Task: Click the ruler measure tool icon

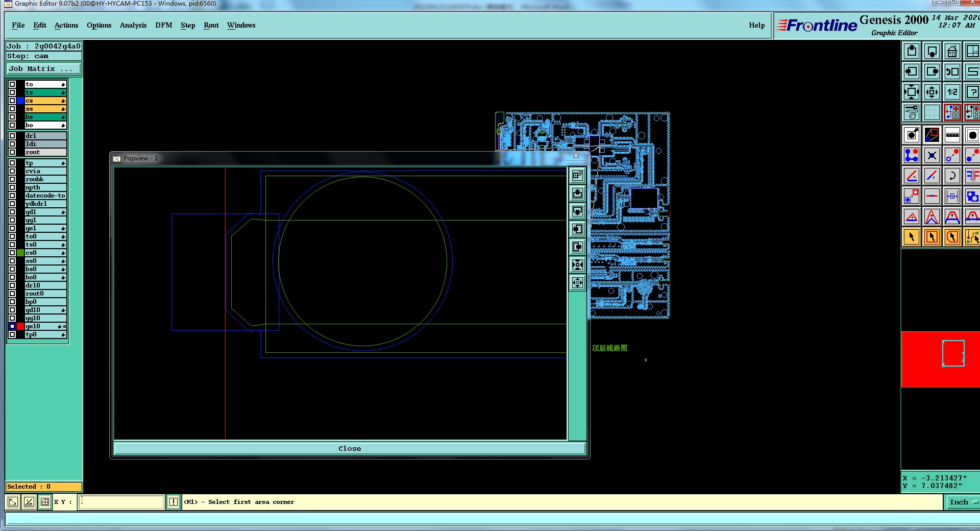Action: (952, 135)
